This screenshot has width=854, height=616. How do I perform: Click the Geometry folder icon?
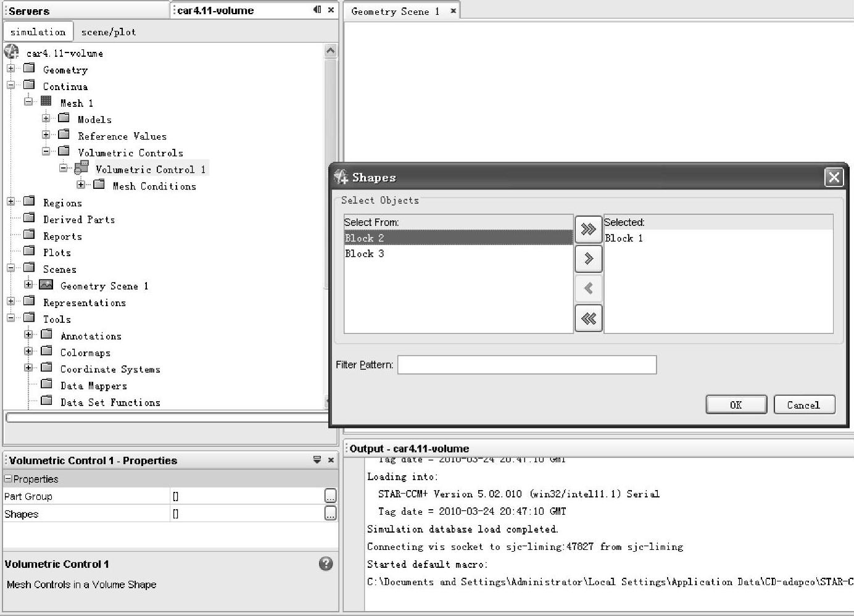29,69
